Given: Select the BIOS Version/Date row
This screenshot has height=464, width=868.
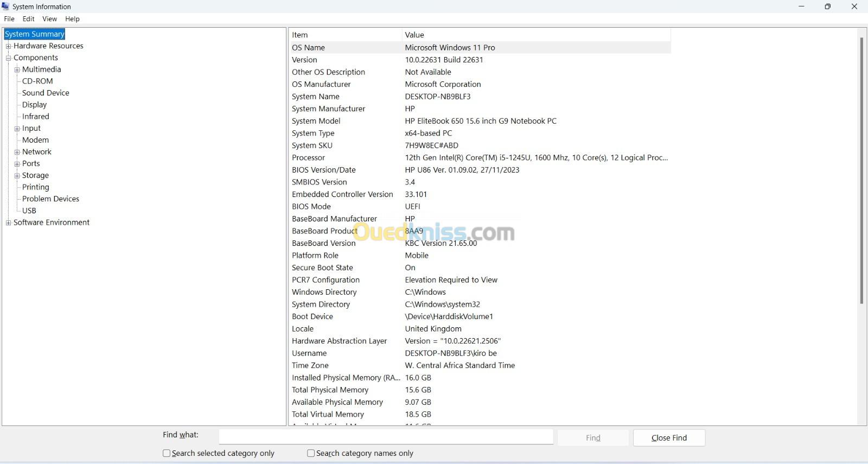Looking at the screenshot, I should click(480, 170).
